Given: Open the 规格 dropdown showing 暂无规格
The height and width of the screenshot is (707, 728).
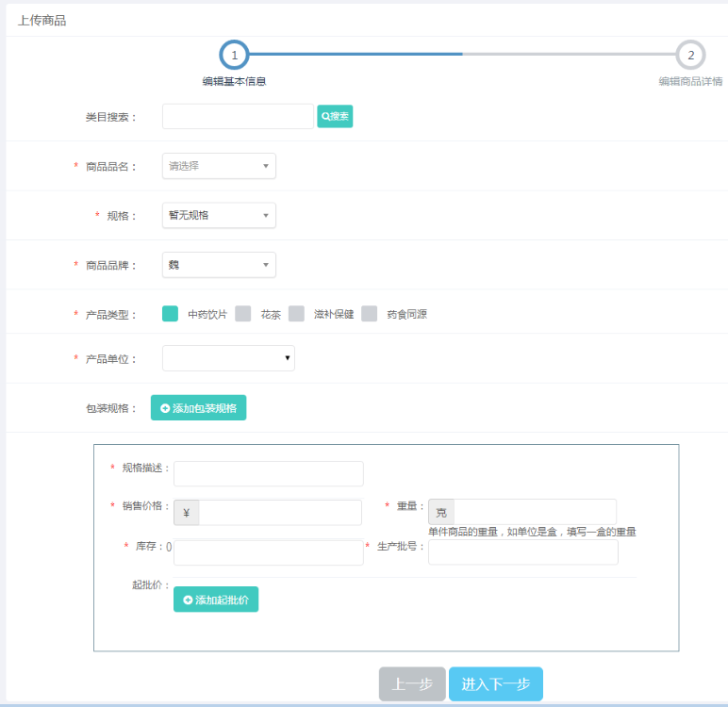Looking at the screenshot, I should pos(219,215).
